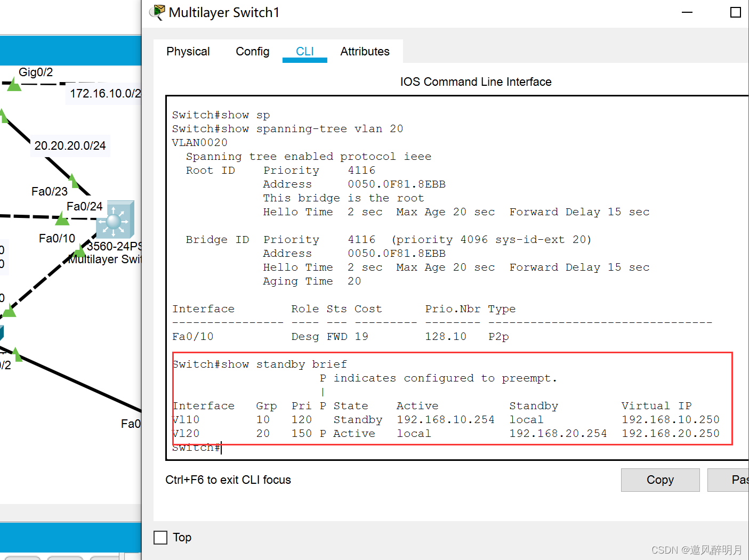Image resolution: width=749 pixels, height=560 pixels.
Task: Click the Virtual IP 192.168.20.250 value
Action: point(671,434)
